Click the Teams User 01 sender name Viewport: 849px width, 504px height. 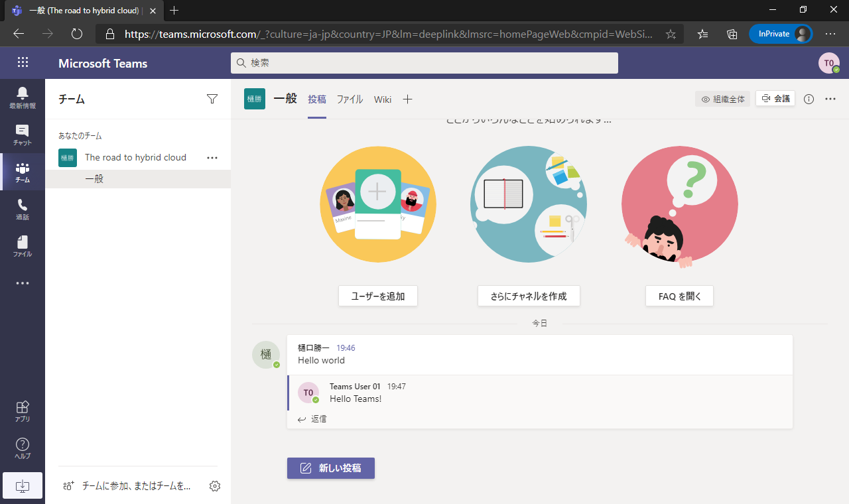(x=355, y=387)
